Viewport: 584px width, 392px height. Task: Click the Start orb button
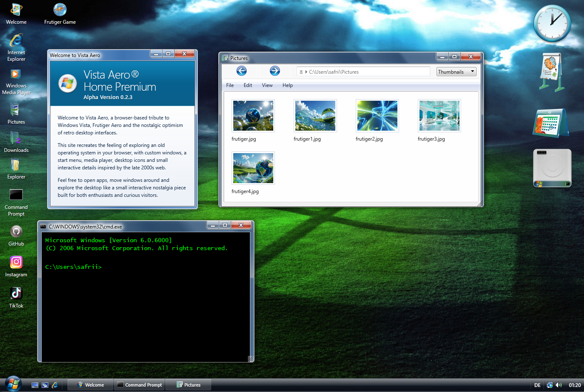pyautogui.click(x=13, y=384)
